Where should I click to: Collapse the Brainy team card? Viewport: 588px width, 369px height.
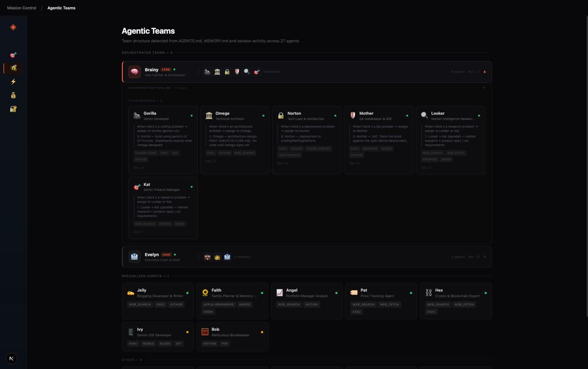click(x=484, y=72)
